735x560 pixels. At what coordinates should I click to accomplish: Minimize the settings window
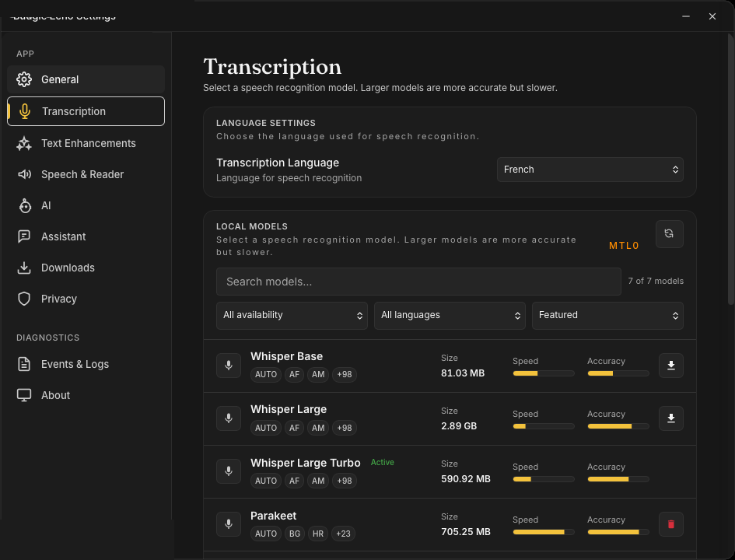pos(686,16)
